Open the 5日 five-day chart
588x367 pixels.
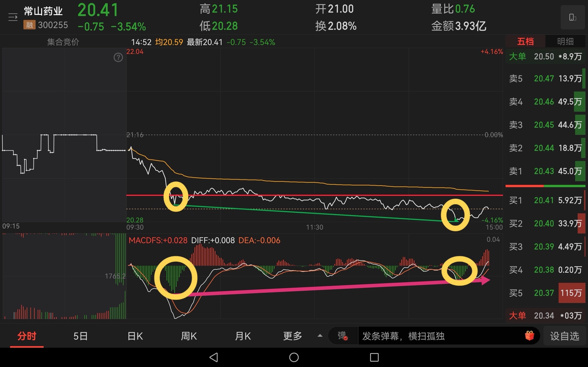80,336
